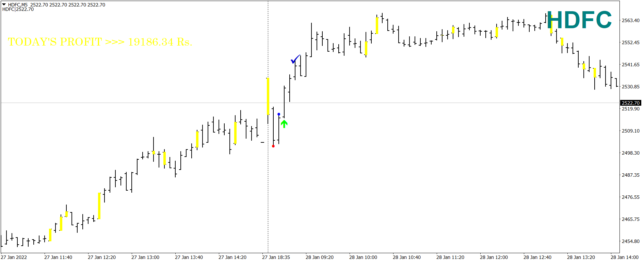The width and height of the screenshot is (644, 262).
Task: Click price level 2454.80 on axis
Action: click(631, 241)
